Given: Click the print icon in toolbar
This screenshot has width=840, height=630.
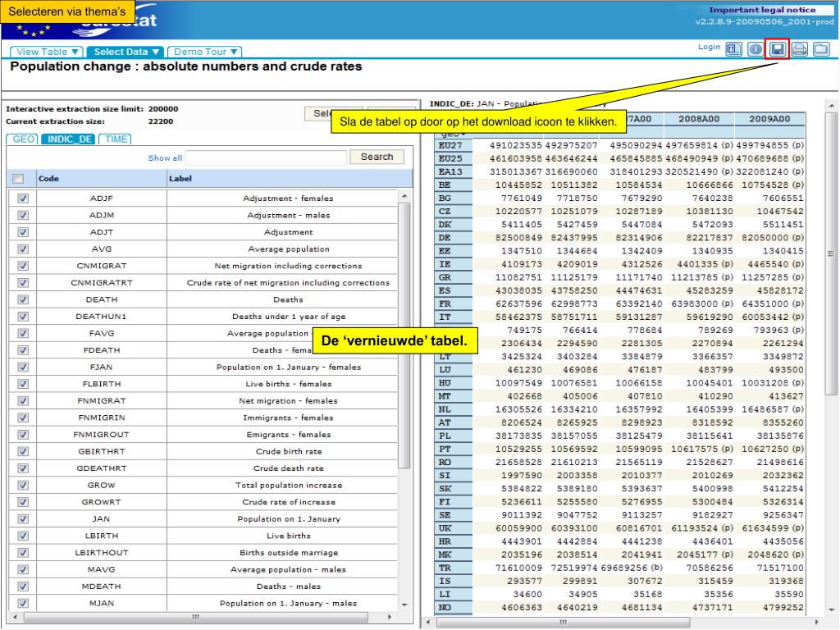Looking at the screenshot, I should pyautogui.click(x=798, y=49).
